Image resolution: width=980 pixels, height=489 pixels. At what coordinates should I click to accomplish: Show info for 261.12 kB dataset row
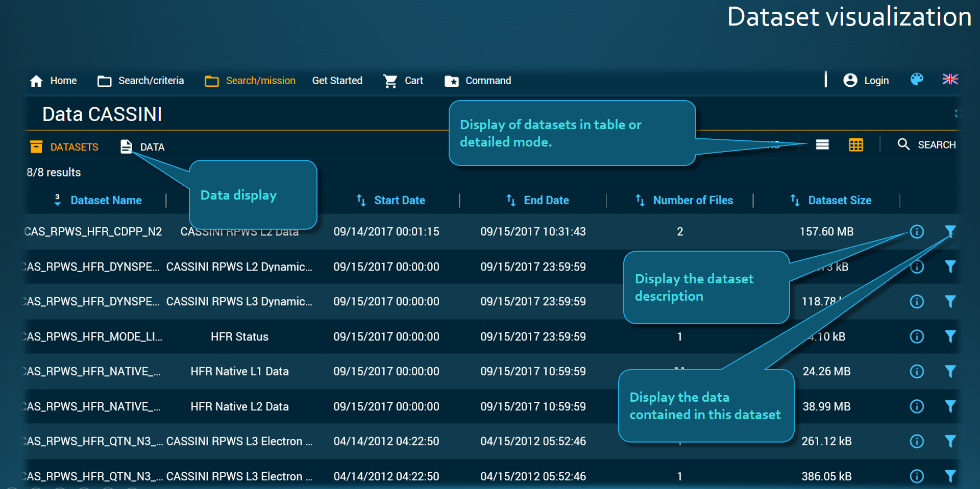point(917,441)
